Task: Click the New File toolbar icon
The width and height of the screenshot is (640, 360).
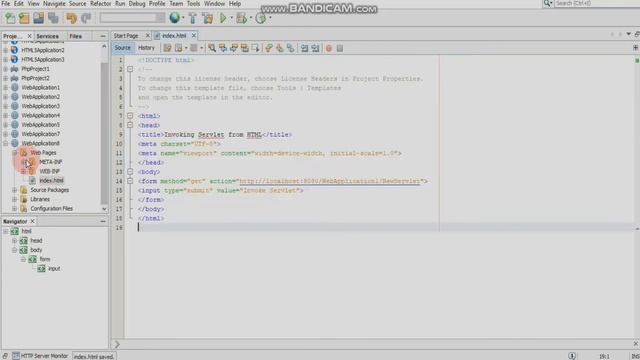Action: [x=10, y=18]
